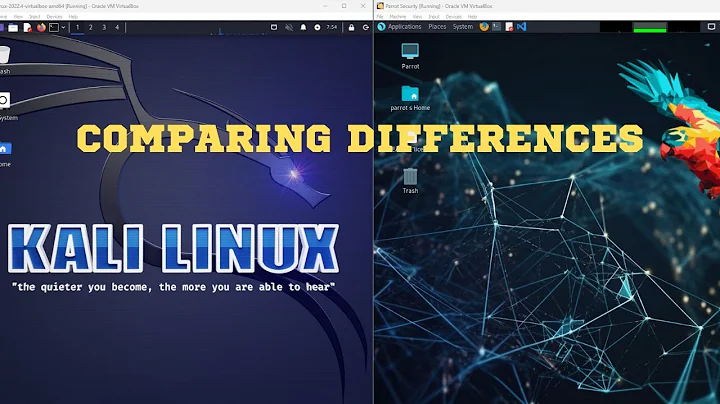720x404 pixels.
Task: Click the power manager icon in Kali tray
Action: 317,28
